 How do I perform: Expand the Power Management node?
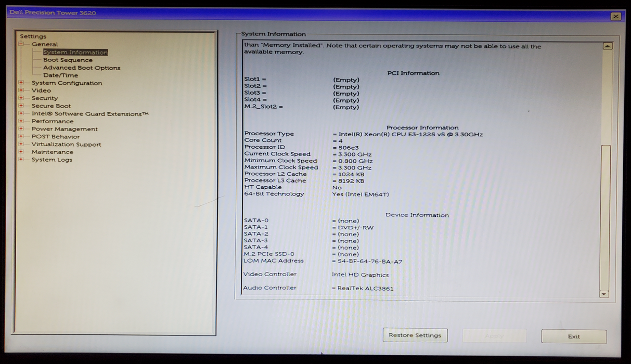(x=21, y=129)
